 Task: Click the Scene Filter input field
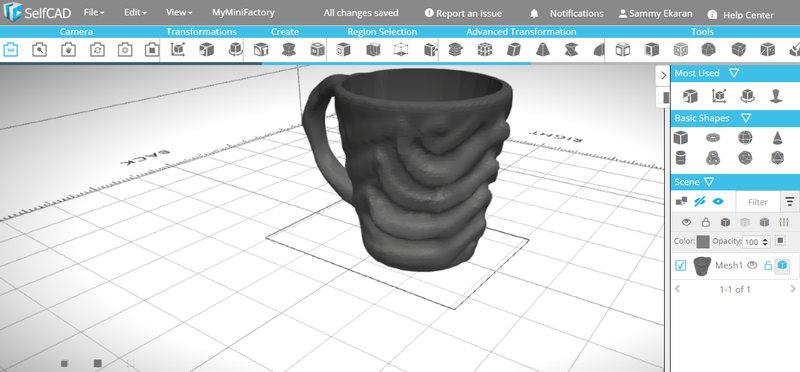tap(758, 202)
